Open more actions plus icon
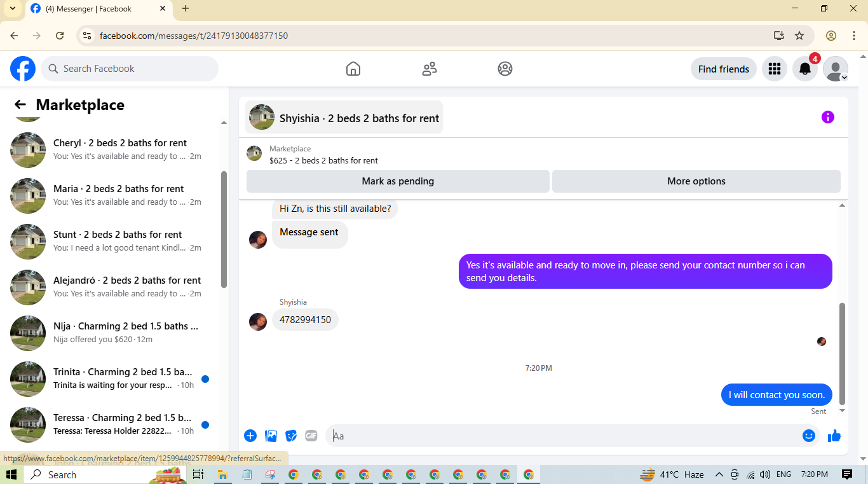This screenshot has height=484, width=868. pyautogui.click(x=250, y=436)
